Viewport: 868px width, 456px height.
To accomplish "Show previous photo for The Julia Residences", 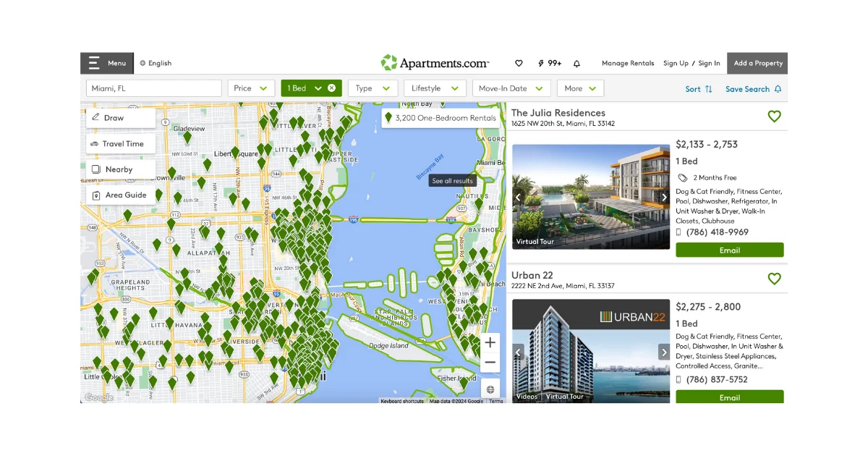I will [518, 197].
